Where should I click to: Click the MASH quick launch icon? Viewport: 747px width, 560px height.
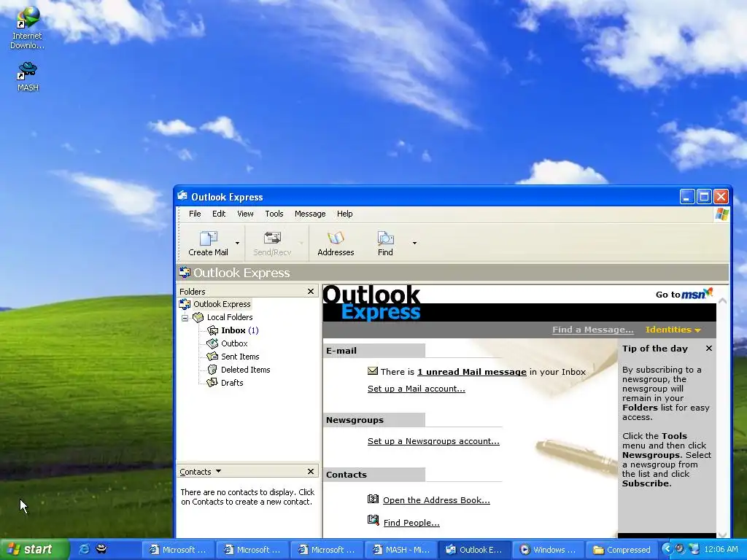(x=101, y=549)
